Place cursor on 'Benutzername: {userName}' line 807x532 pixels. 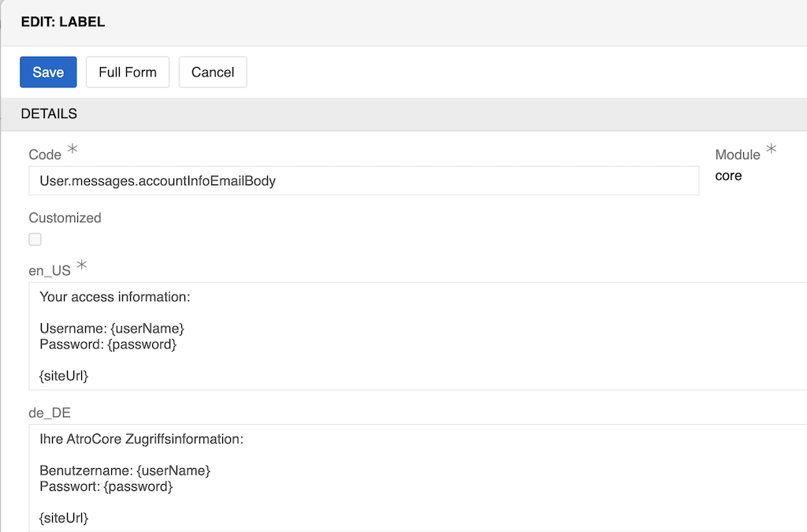[125, 470]
